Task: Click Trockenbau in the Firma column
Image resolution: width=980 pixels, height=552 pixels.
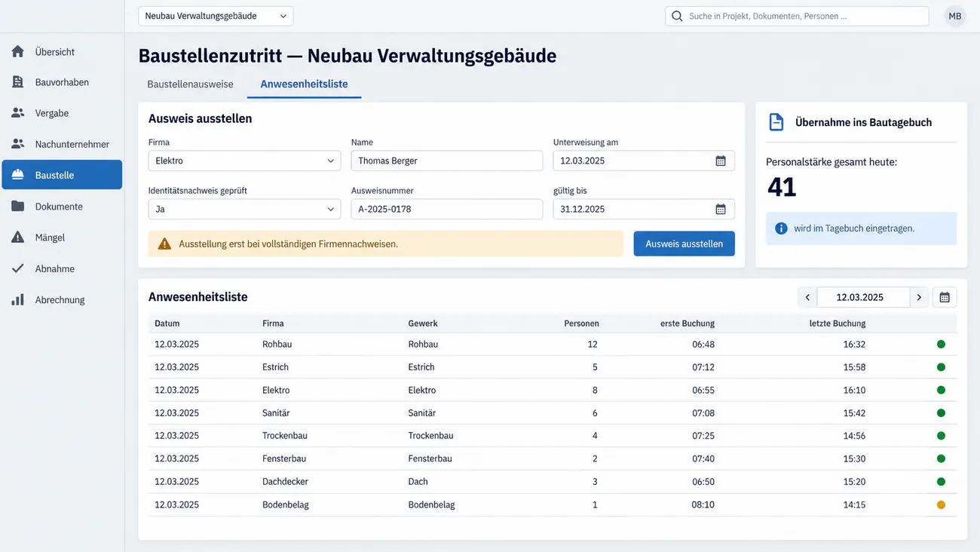Action: tap(285, 436)
